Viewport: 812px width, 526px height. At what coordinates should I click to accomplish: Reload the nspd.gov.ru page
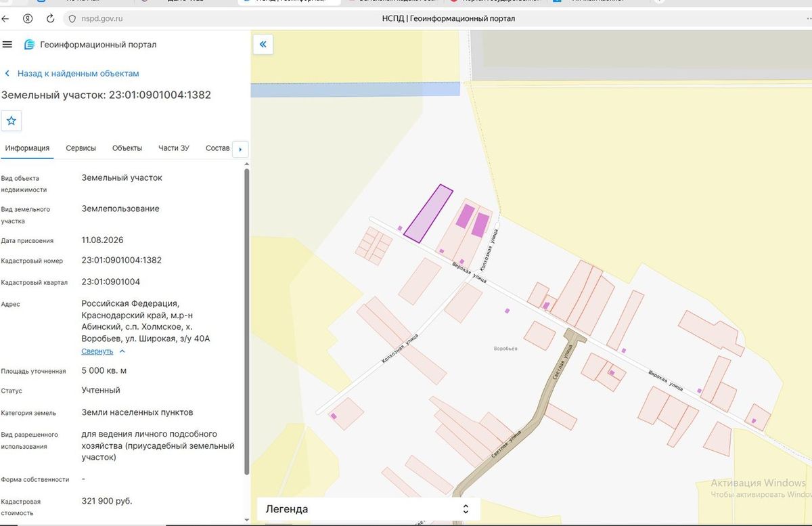50,19
